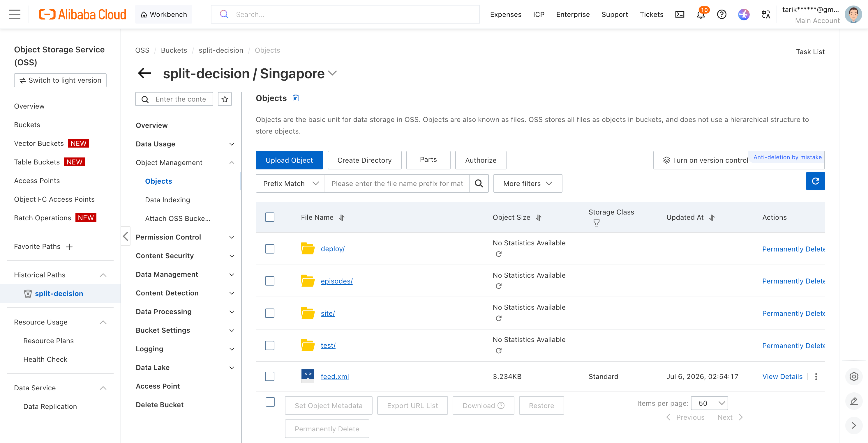868x443 pixels.
Task: Open the More filters dropdown
Action: coord(527,183)
